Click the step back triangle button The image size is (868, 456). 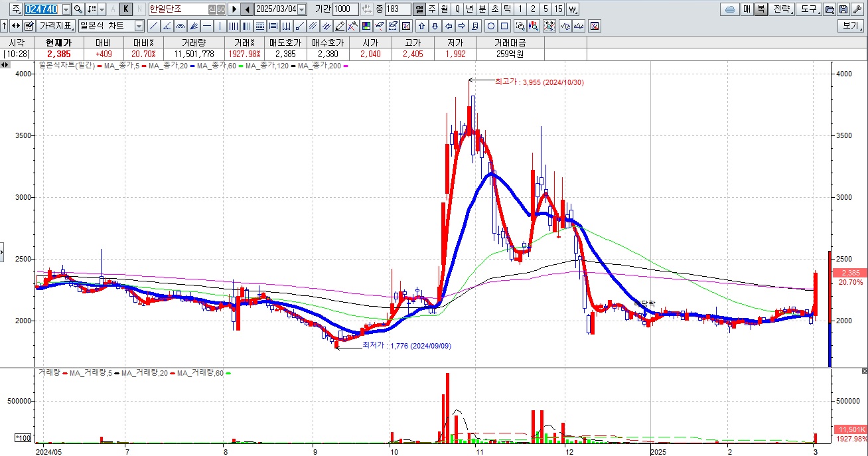pyautogui.click(x=247, y=9)
